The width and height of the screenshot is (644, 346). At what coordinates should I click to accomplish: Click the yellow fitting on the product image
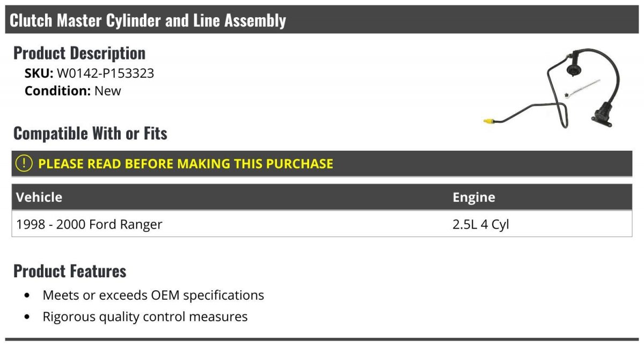[488, 122]
